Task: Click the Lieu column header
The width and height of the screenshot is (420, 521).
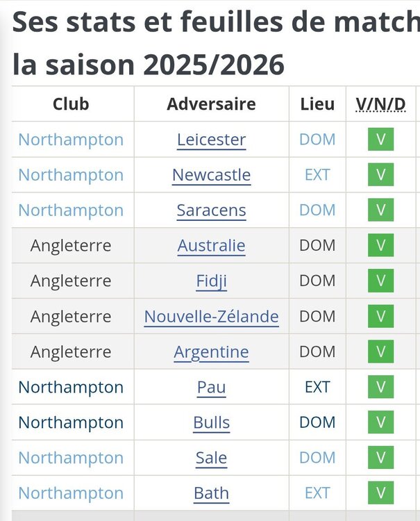Action: coord(317,104)
